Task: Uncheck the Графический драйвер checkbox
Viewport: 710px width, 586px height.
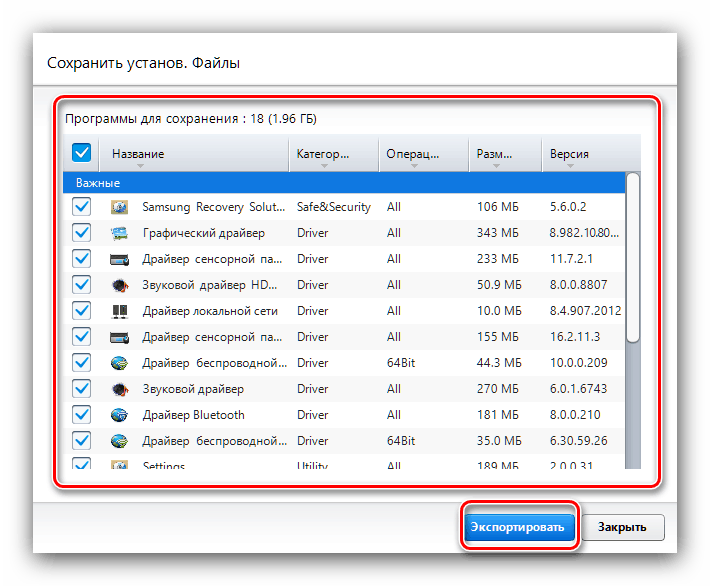Action: pyautogui.click(x=82, y=233)
